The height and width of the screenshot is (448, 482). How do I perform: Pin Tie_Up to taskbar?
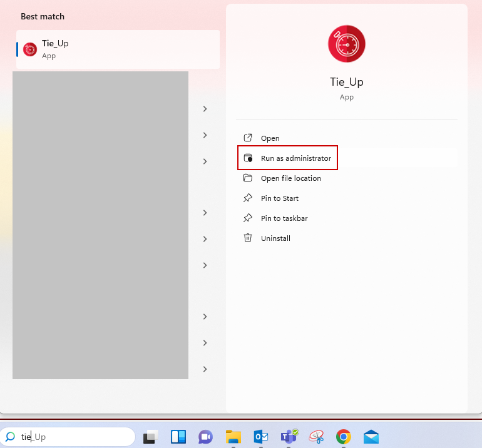coord(284,218)
